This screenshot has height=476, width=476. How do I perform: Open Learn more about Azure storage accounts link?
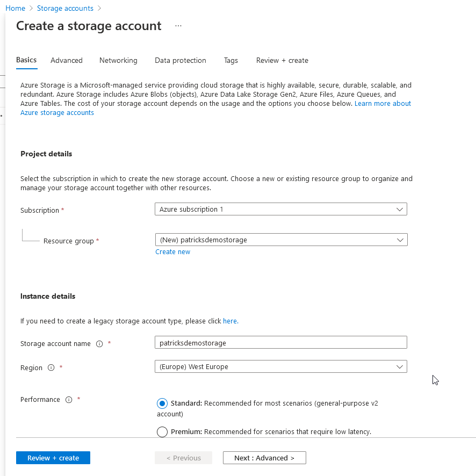215,108
